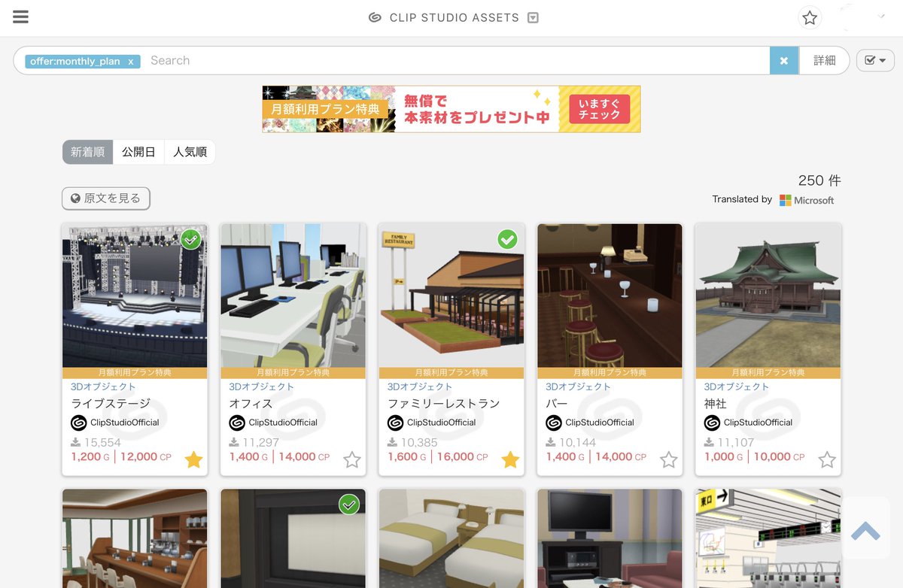Image resolution: width=903 pixels, height=588 pixels.
Task: Click 月額利用プラン特典 label on バー card
Action: pyautogui.click(x=610, y=372)
